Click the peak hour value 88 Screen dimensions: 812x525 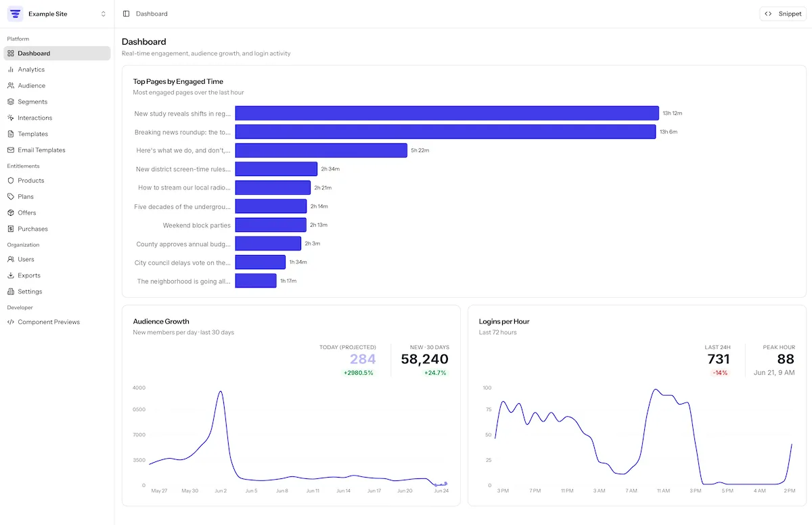(x=786, y=359)
